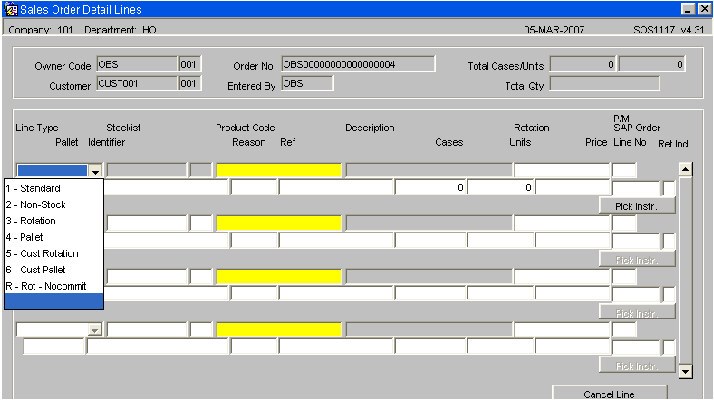Screen dimensions: 714x400
Task: Click the first line's Stockist field
Action: click(x=147, y=170)
